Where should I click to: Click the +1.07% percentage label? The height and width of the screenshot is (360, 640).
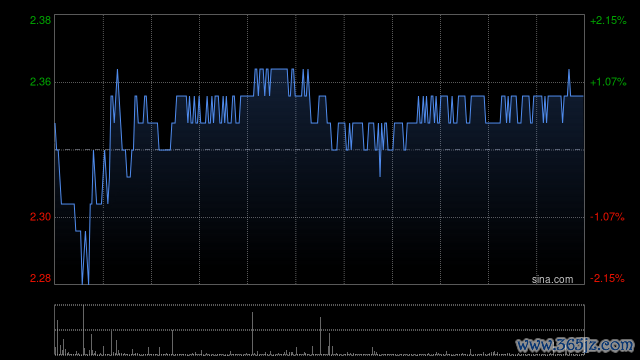[x=608, y=82]
